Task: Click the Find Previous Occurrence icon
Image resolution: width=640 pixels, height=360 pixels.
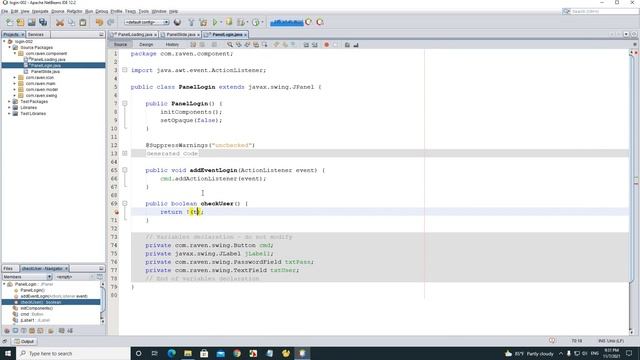Action: [x=238, y=44]
